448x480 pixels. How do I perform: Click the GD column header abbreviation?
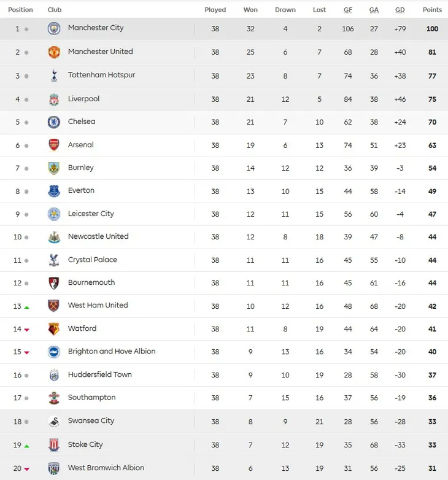point(400,10)
